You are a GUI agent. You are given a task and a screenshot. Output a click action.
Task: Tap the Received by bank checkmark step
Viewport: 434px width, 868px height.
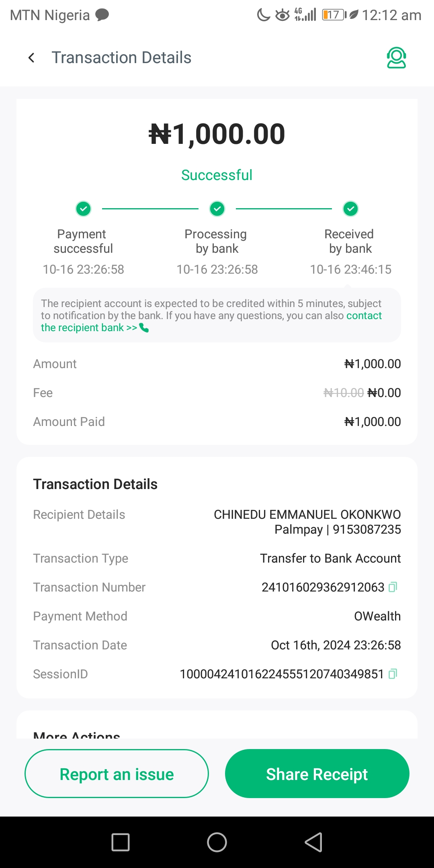click(351, 209)
